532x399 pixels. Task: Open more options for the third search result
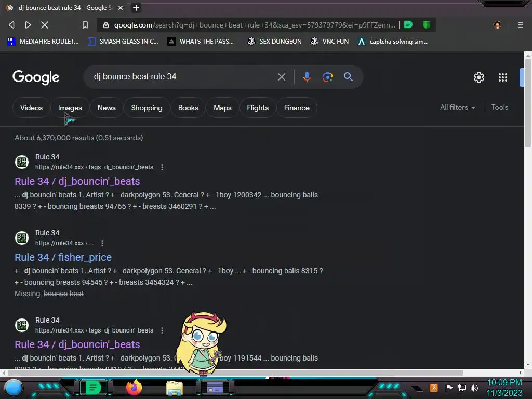click(162, 330)
